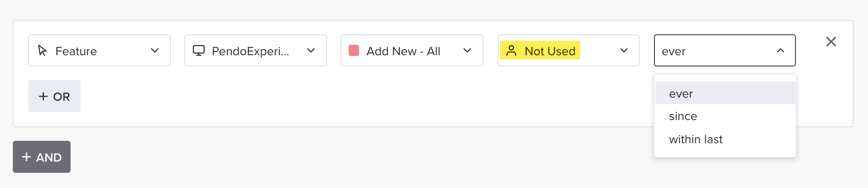Collapse the open time range dropdown chevron
868x188 pixels.
pyautogui.click(x=780, y=50)
